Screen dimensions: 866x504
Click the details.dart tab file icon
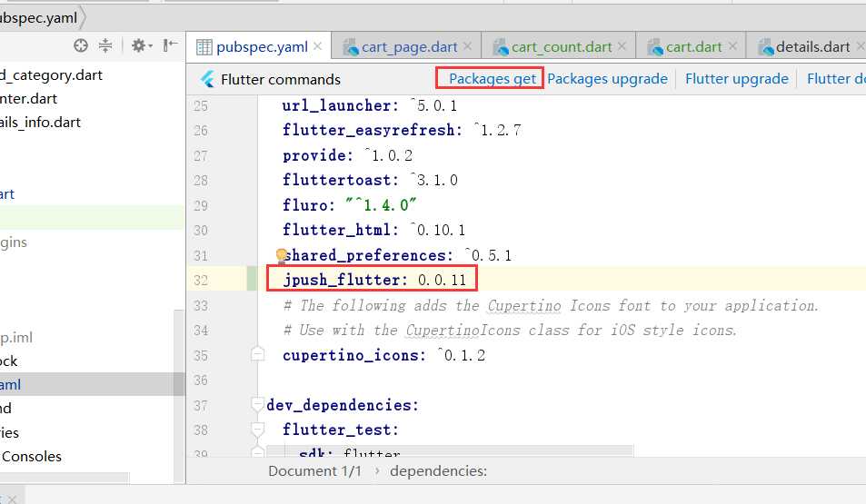coord(765,47)
